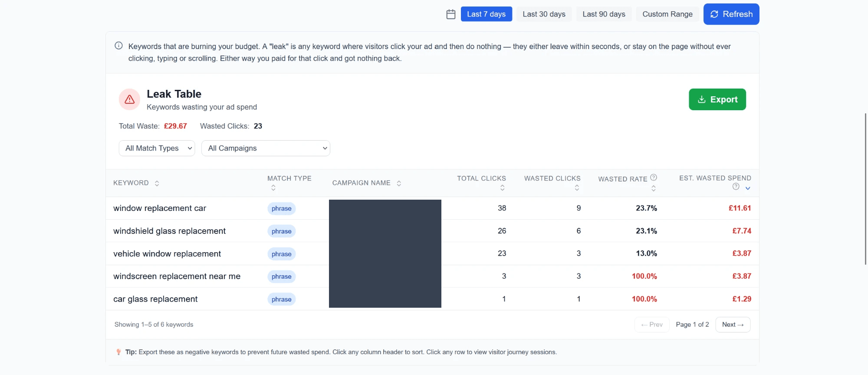Click 'Showing 1–5 of 6 keywords' text
The width and height of the screenshot is (868, 375).
click(154, 325)
